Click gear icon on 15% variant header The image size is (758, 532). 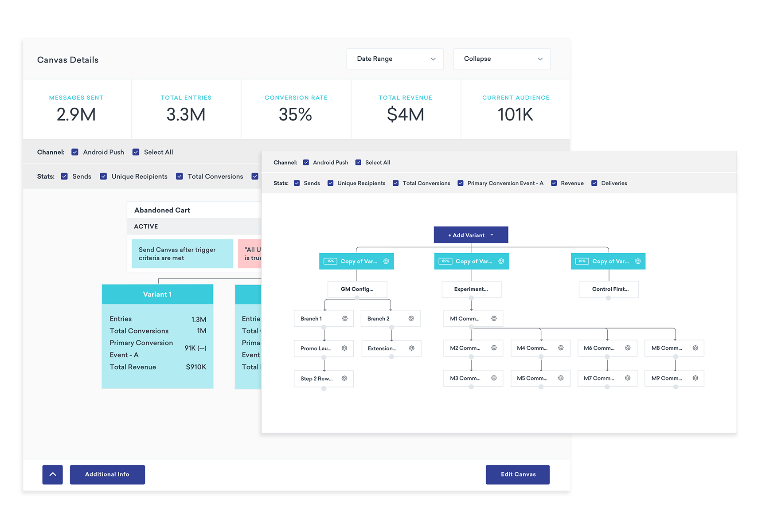point(386,261)
